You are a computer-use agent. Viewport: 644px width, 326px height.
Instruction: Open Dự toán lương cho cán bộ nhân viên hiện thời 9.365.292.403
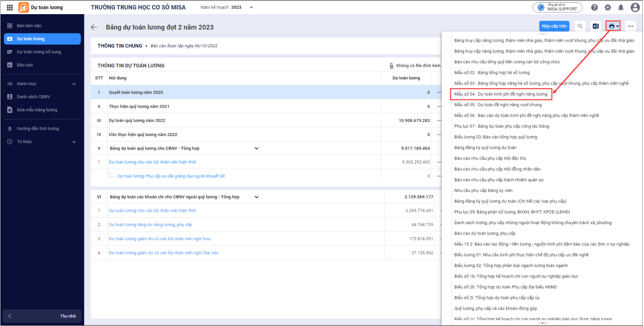(152, 162)
